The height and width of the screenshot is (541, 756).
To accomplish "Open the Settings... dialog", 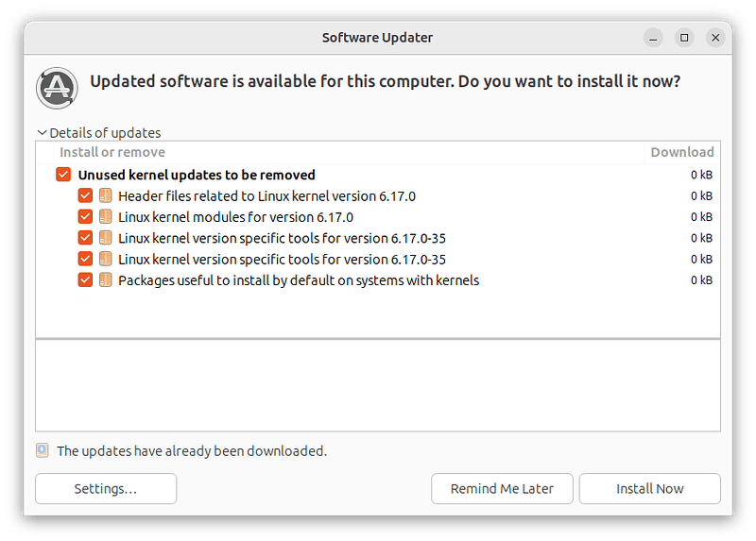I will click(x=106, y=488).
